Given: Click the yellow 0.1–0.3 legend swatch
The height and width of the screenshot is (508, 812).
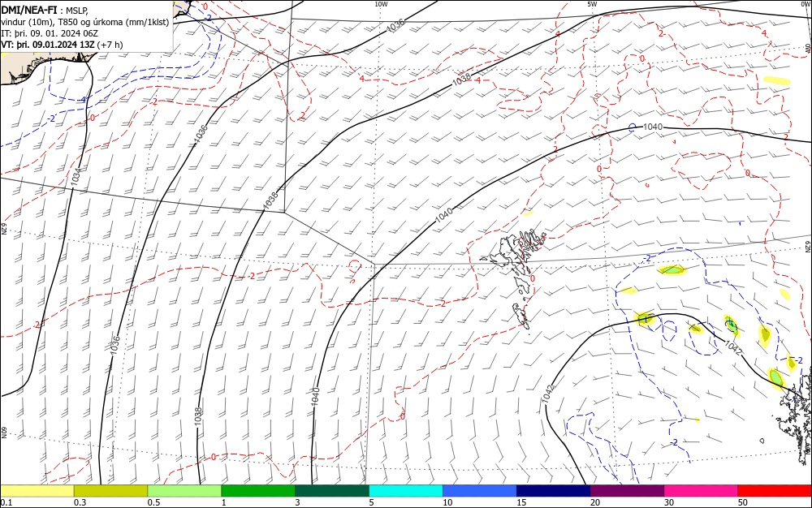Looking at the screenshot, I should 37,490.
